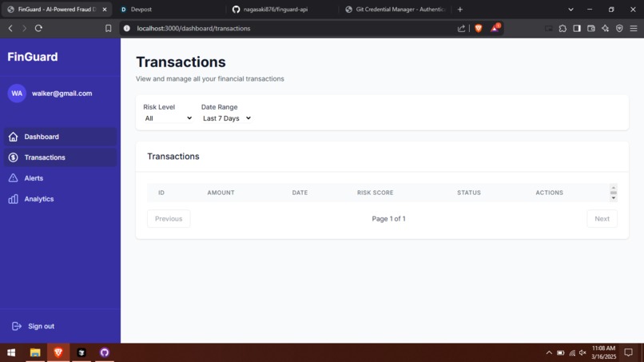Open the Windows Start menu

tap(11, 352)
